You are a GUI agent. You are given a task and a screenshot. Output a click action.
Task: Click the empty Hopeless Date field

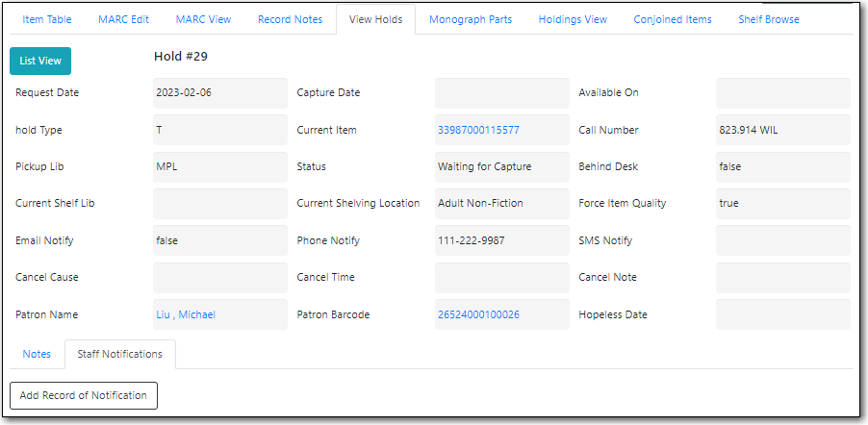tap(782, 314)
